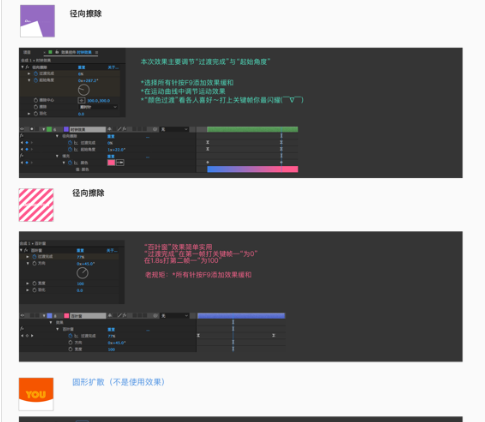Click 关于... in the 径向擦除 effect controls header

113,67
